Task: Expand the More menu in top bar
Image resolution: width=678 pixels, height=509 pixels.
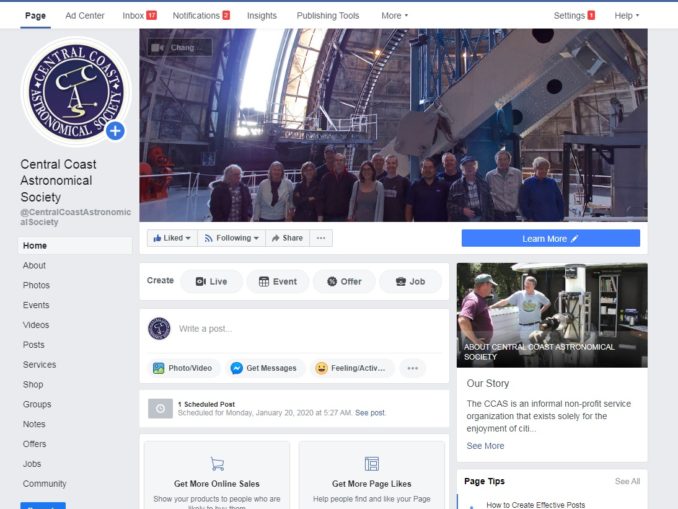Action: click(394, 16)
